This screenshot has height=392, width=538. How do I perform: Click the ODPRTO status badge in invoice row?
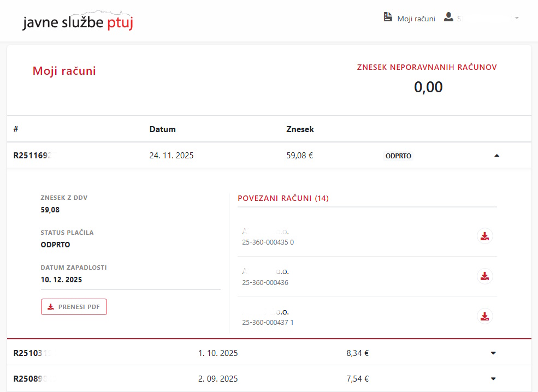pyautogui.click(x=398, y=156)
